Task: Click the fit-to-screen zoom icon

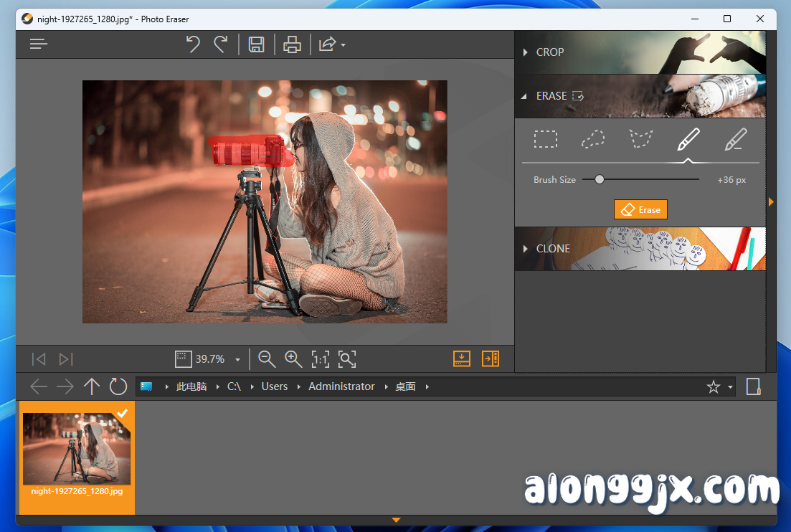Action: click(x=347, y=358)
